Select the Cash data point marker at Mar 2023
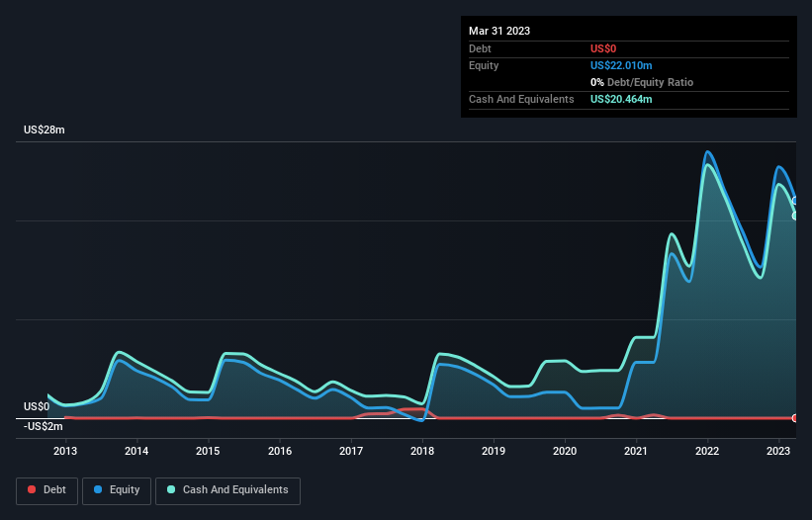812x520 pixels. (x=795, y=216)
